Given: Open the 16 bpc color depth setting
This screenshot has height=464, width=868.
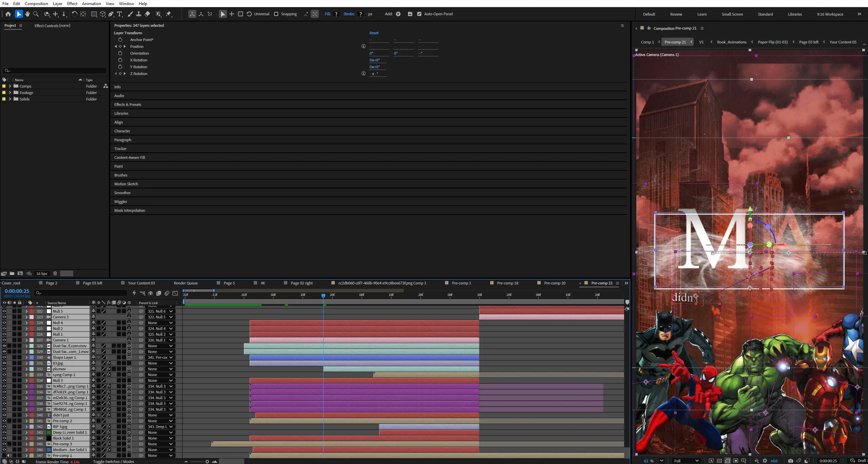Looking at the screenshot, I should coord(42,274).
